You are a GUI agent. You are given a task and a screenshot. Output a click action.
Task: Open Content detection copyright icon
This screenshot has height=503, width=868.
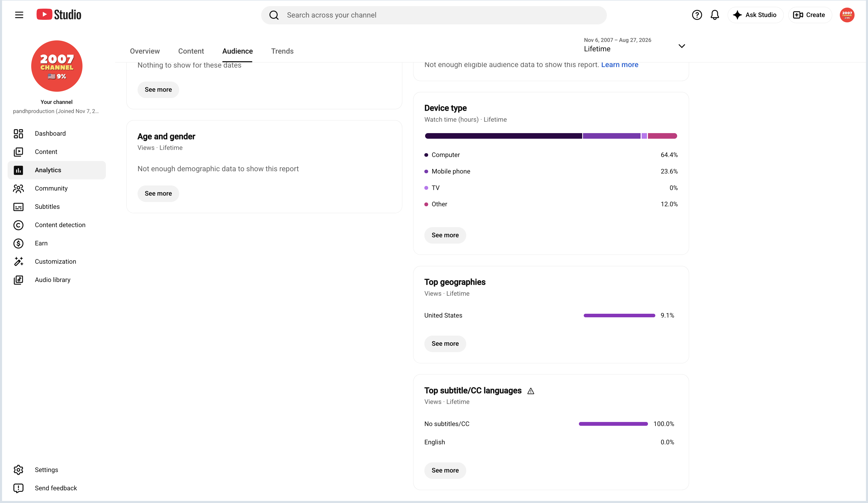(18, 225)
